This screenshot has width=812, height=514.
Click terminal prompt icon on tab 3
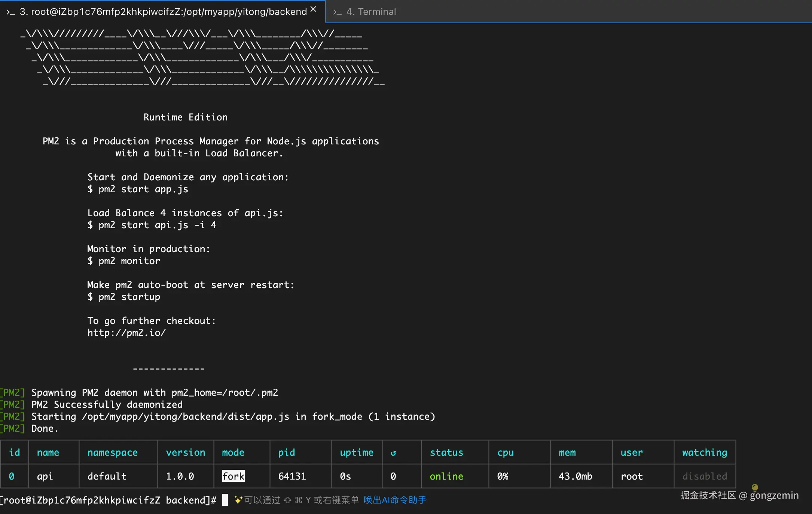click(x=10, y=12)
